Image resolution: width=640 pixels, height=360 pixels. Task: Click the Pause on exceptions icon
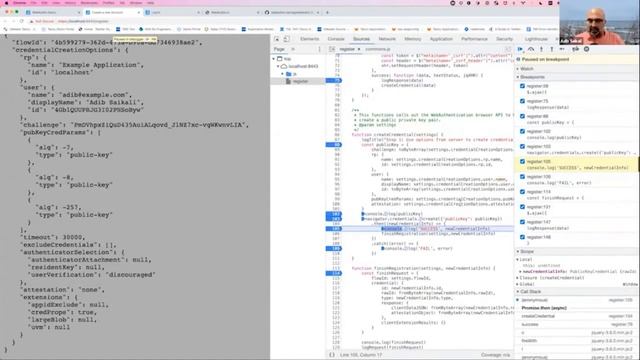587,49
